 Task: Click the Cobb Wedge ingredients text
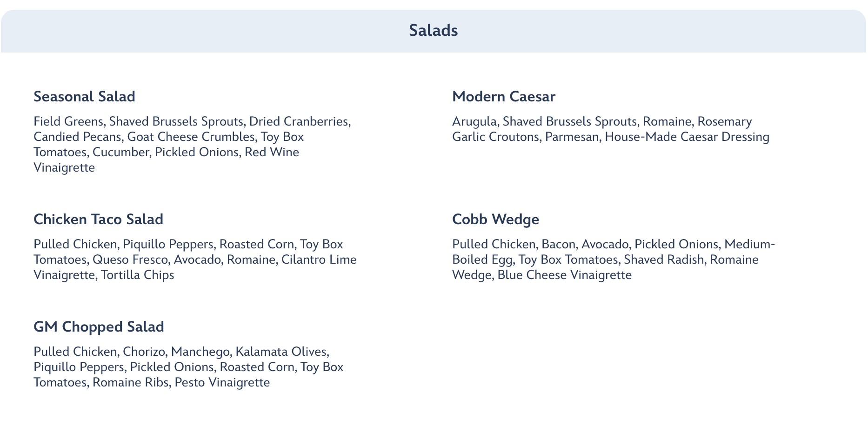tap(614, 260)
